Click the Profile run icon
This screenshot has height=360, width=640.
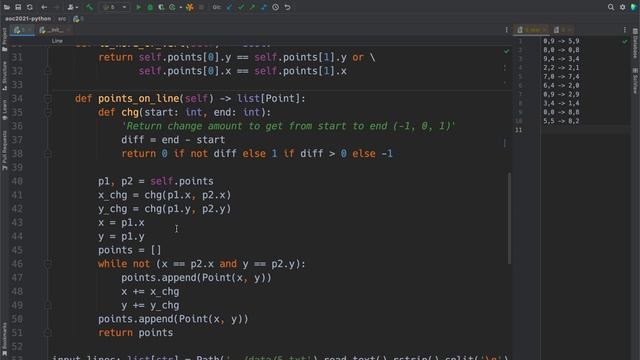(172, 7)
